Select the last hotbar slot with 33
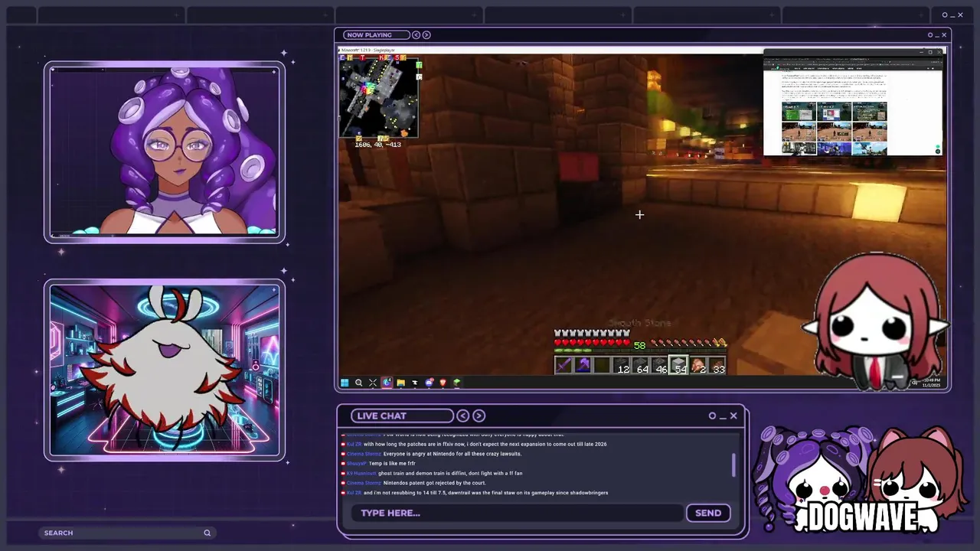Image resolution: width=980 pixels, height=551 pixels. (717, 366)
